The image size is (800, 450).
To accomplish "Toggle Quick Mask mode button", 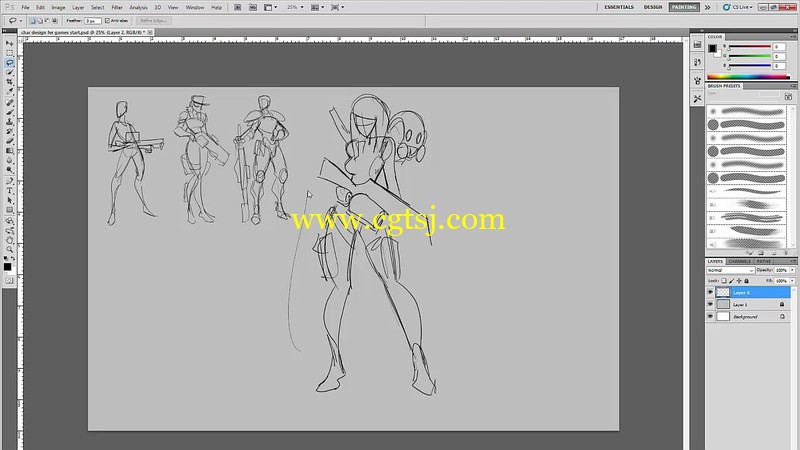I will pos(9,281).
